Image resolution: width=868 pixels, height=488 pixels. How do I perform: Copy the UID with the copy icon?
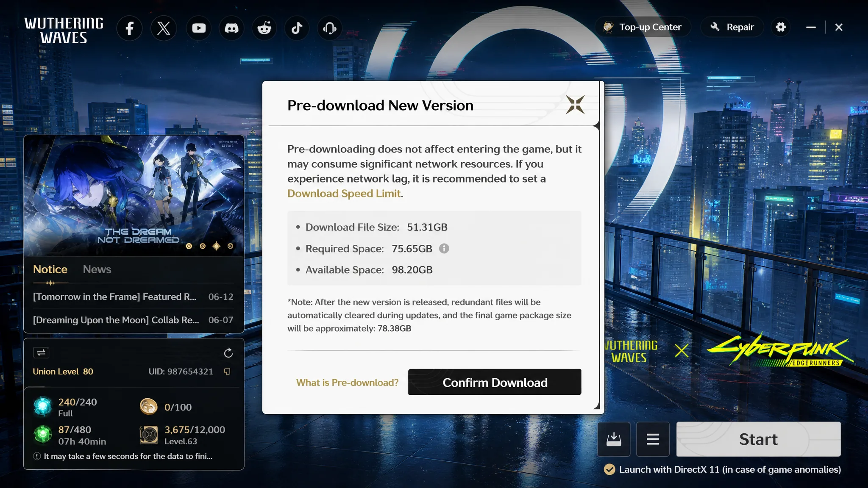[x=227, y=372]
